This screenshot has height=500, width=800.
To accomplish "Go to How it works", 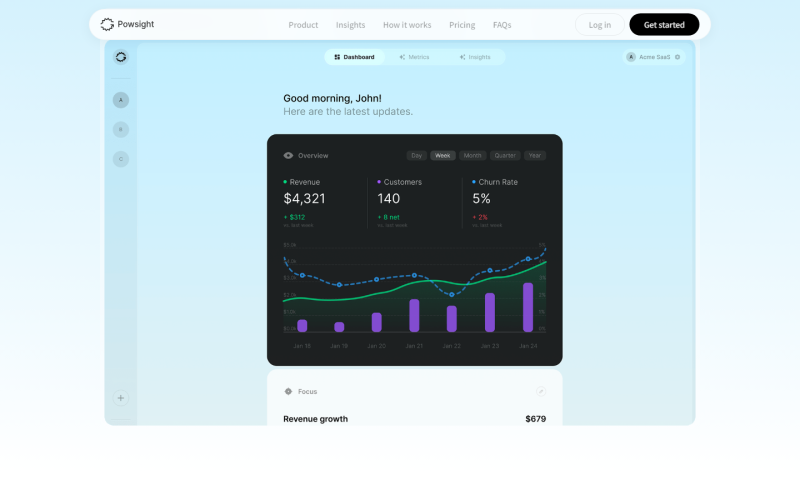I will (x=407, y=24).
